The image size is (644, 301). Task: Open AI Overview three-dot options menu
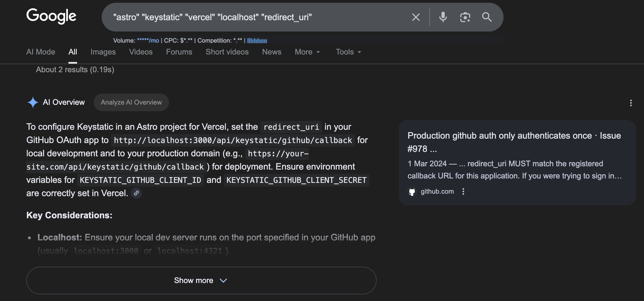631,103
